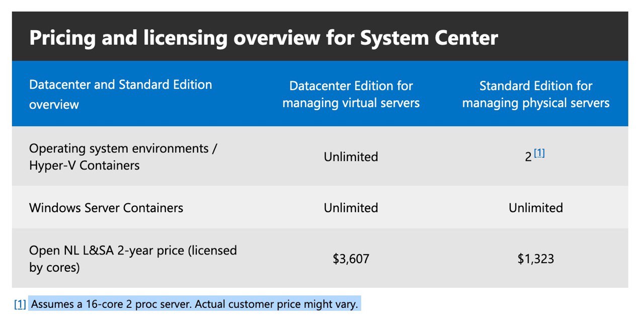Click the 'Standard Edition for managing physical servers' column header

click(x=536, y=94)
